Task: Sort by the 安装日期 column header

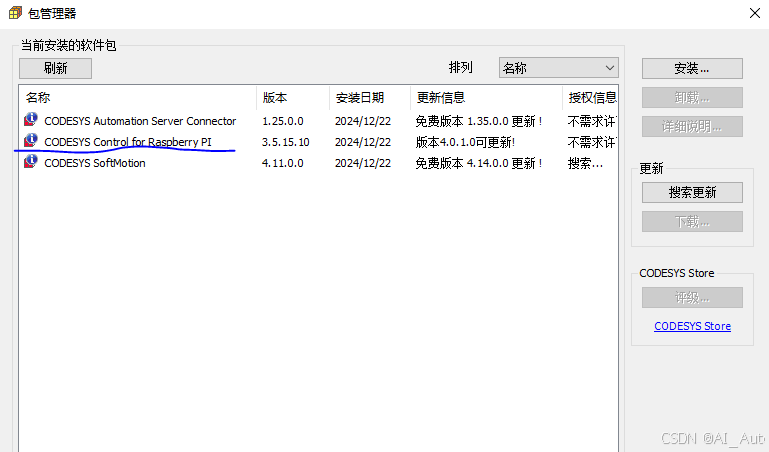Action: click(x=370, y=98)
